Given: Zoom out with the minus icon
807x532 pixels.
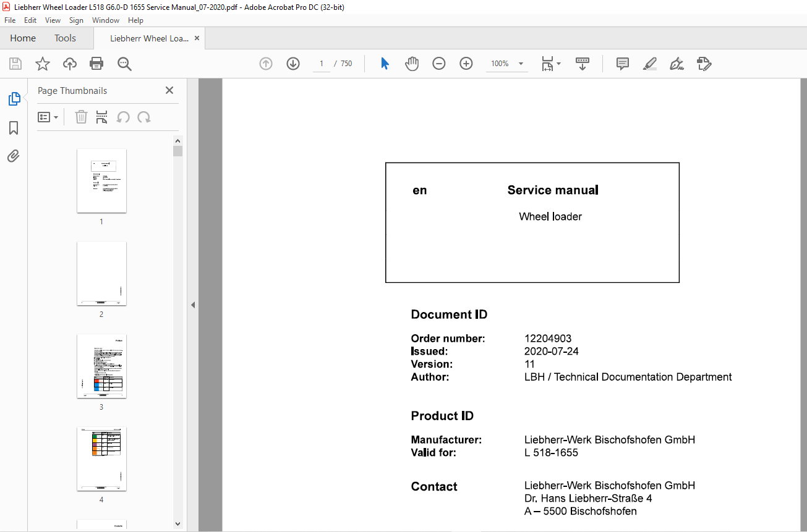Looking at the screenshot, I should tap(439, 64).
